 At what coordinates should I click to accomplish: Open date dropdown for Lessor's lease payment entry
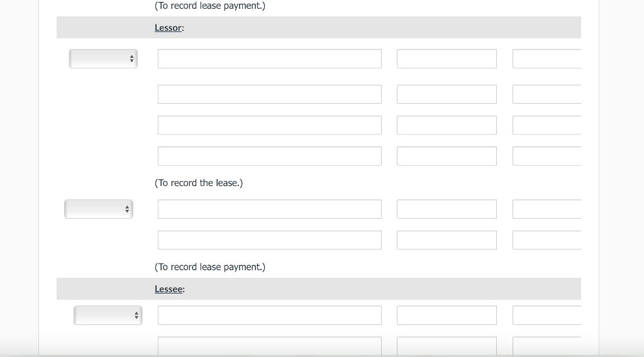(99, 209)
